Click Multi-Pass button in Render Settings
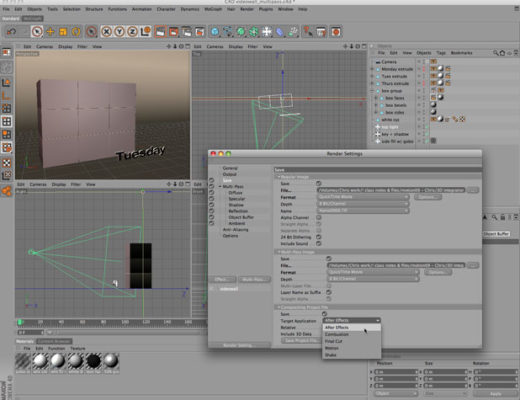Image resolution: width=520 pixels, height=400 pixels. (x=254, y=279)
